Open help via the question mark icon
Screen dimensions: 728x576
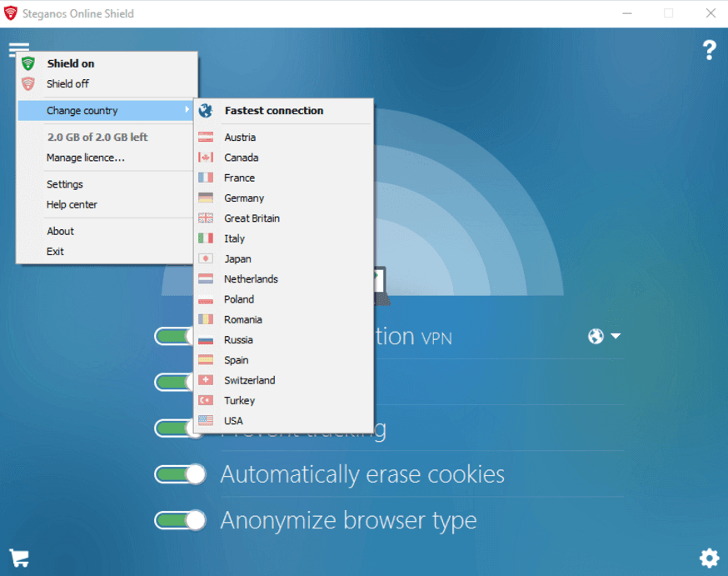pyautogui.click(x=709, y=50)
